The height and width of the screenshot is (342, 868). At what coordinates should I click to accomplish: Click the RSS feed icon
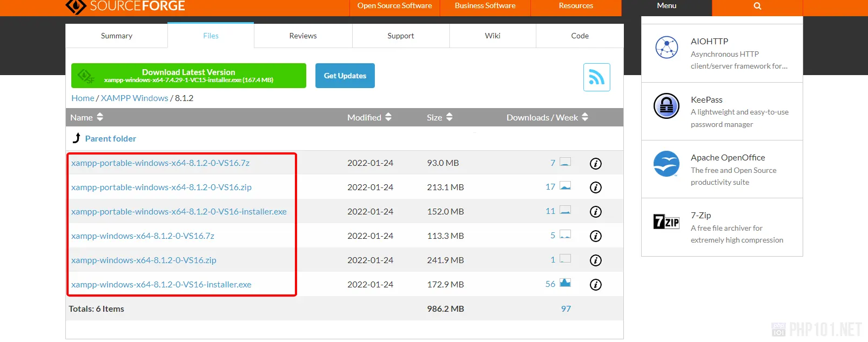point(596,77)
